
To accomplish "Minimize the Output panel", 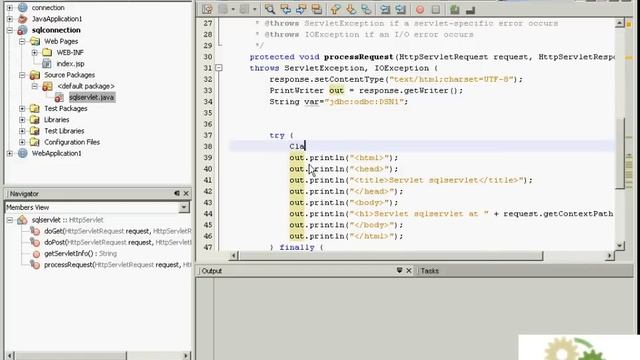I will tap(399, 270).
